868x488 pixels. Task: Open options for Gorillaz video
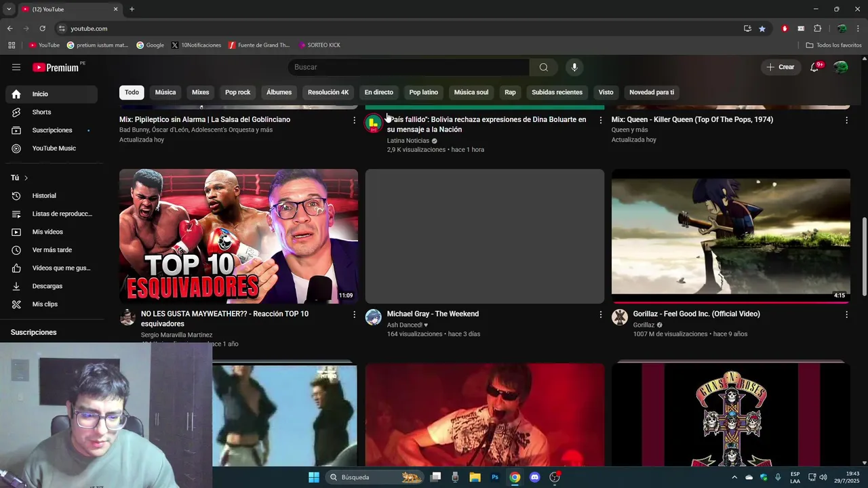click(x=846, y=314)
